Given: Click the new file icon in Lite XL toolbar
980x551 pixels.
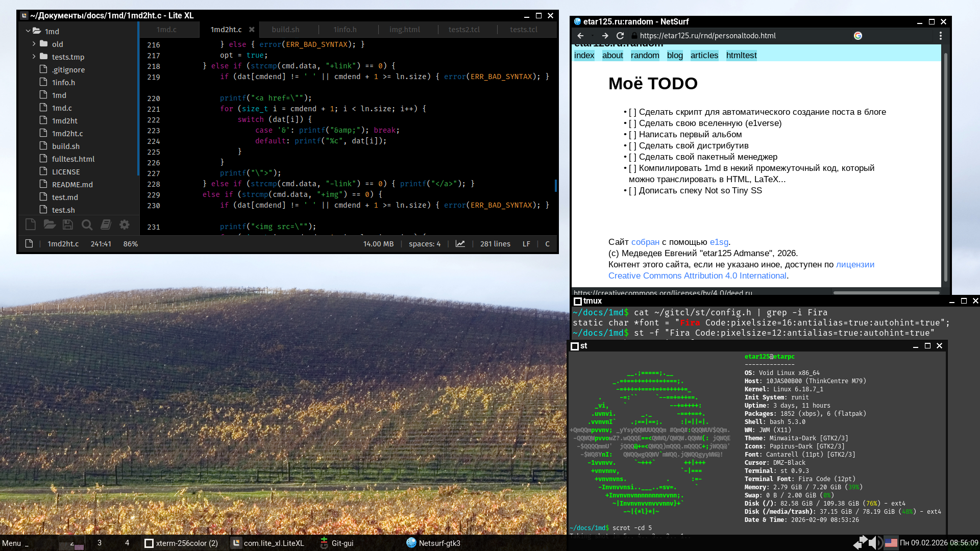Looking at the screenshot, I should pyautogui.click(x=30, y=224).
